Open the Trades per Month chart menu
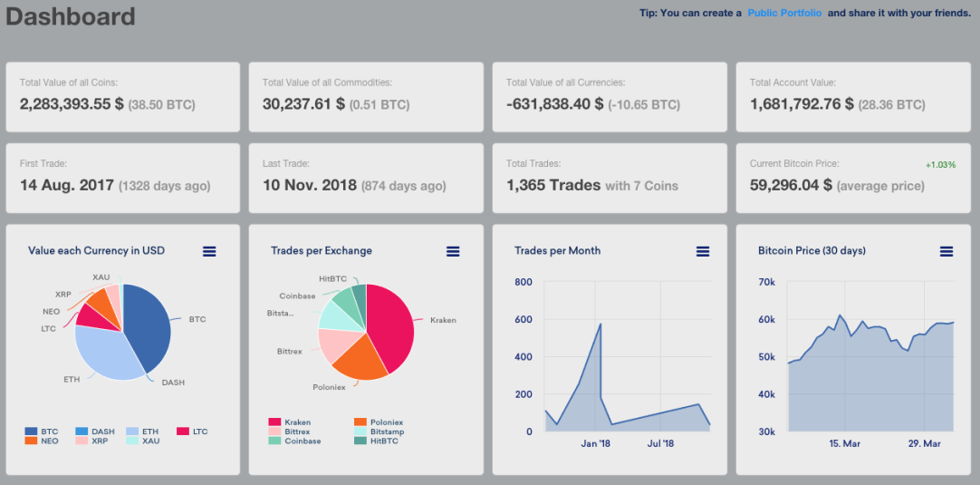The image size is (980, 485). tap(703, 251)
